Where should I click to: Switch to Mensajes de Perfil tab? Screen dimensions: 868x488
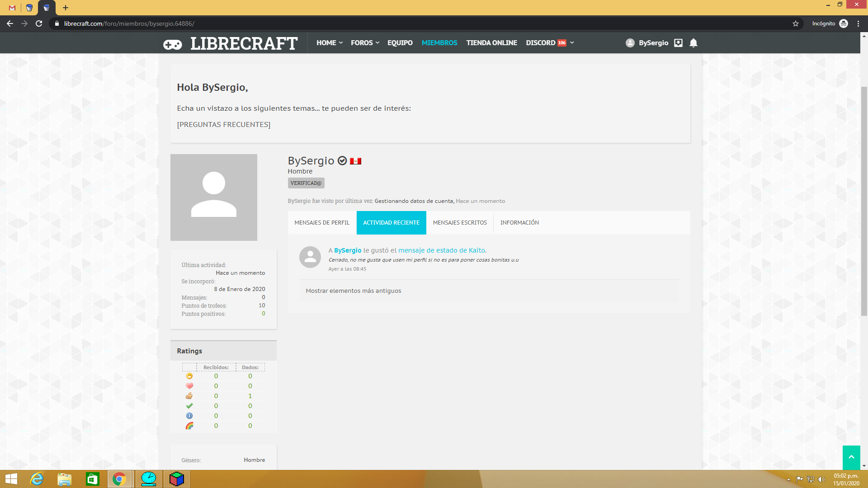(x=322, y=223)
